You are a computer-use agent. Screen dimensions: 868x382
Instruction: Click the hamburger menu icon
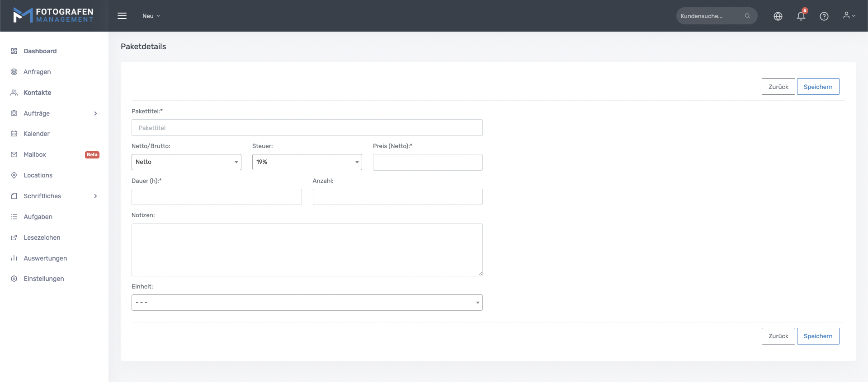[x=122, y=16]
